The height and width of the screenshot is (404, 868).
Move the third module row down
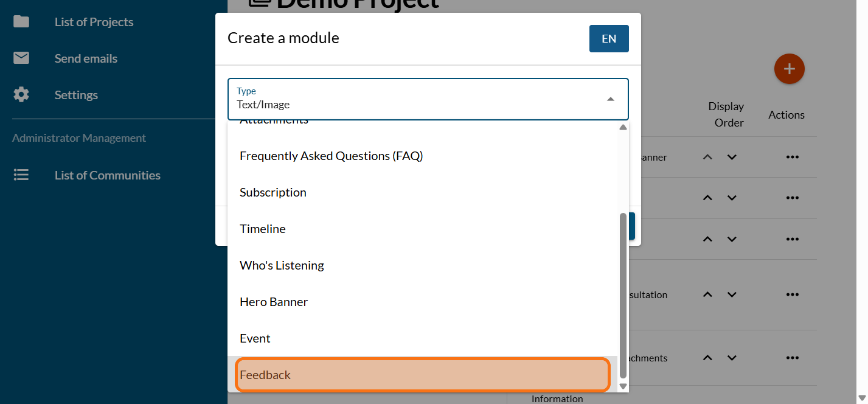coord(732,239)
